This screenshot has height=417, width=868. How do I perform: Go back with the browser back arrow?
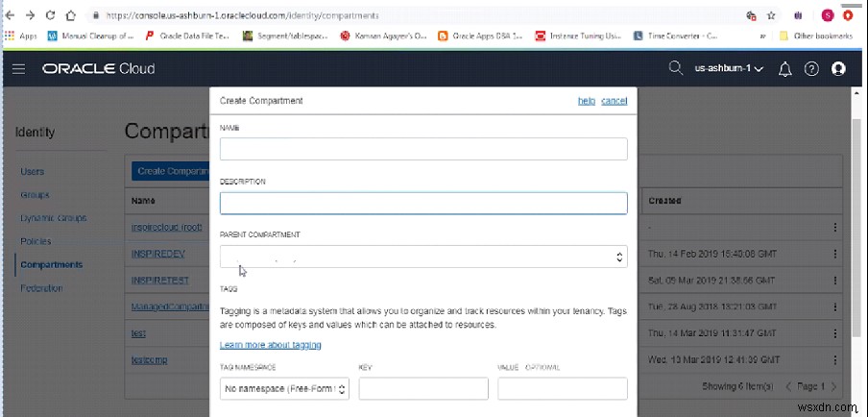10,15
